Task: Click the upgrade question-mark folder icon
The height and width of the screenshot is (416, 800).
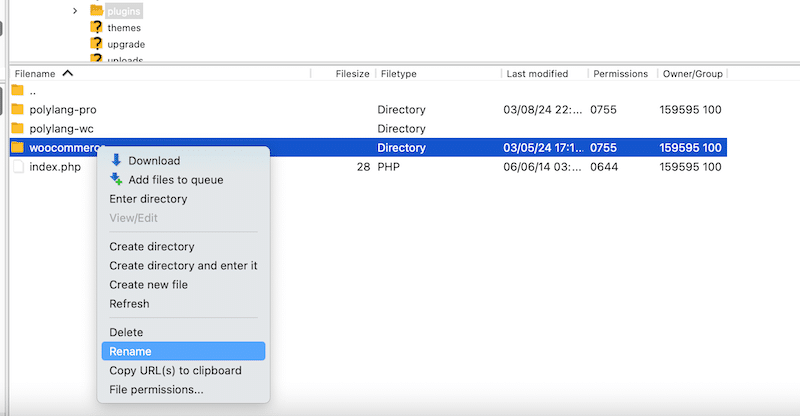Action: (x=97, y=45)
